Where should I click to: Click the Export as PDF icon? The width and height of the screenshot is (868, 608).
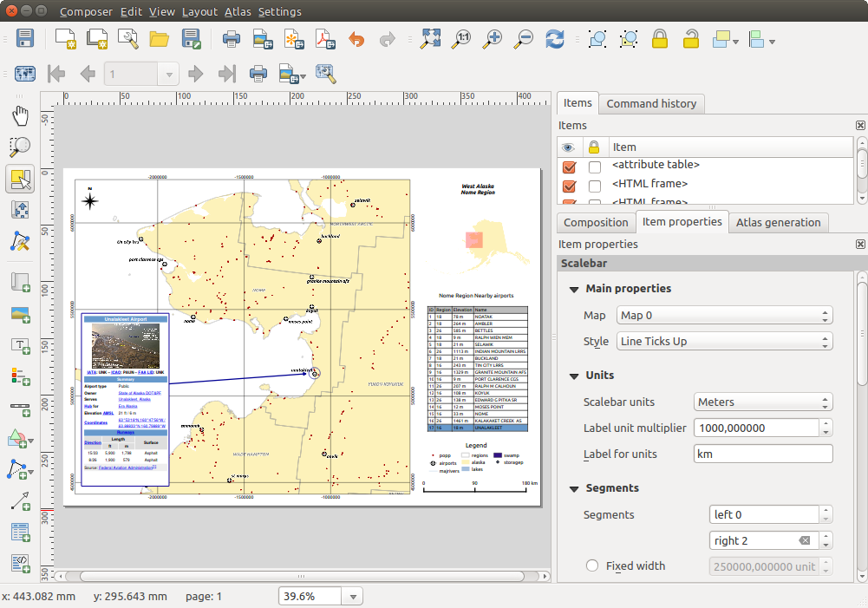click(x=325, y=39)
